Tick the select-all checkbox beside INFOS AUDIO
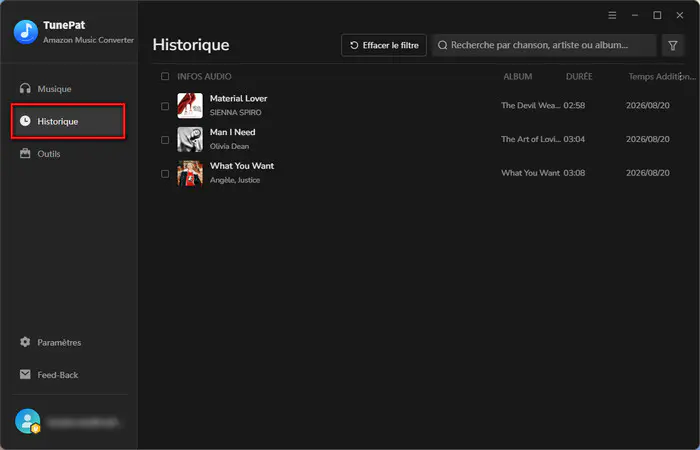 pyautogui.click(x=165, y=76)
